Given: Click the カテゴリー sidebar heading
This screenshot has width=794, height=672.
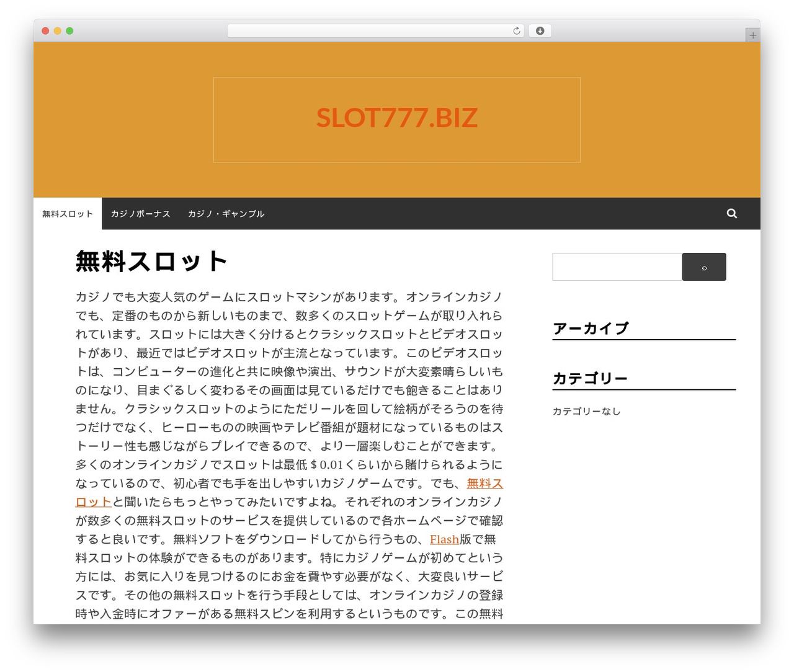Looking at the screenshot, I should 590,378.
